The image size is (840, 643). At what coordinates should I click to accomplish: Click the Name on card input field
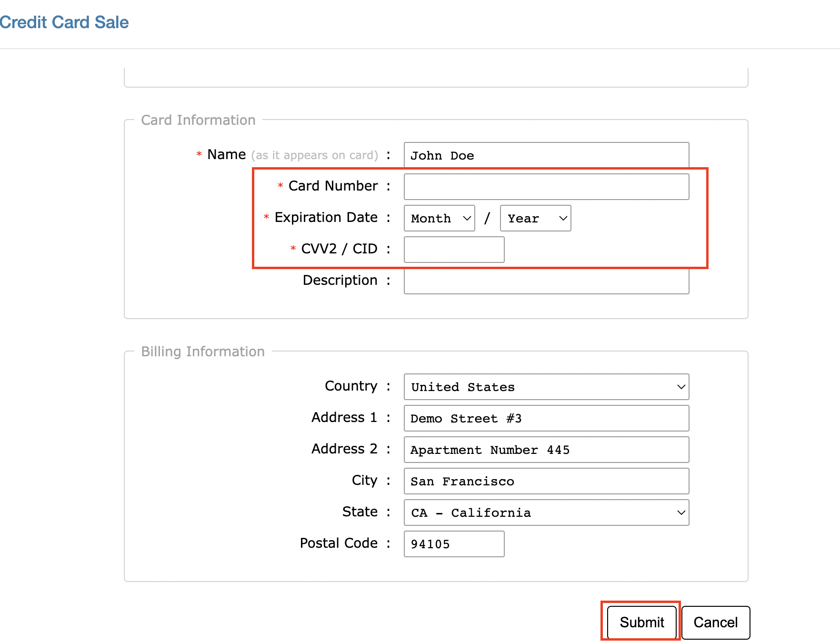pyautogui.click(x=546, y=155)
